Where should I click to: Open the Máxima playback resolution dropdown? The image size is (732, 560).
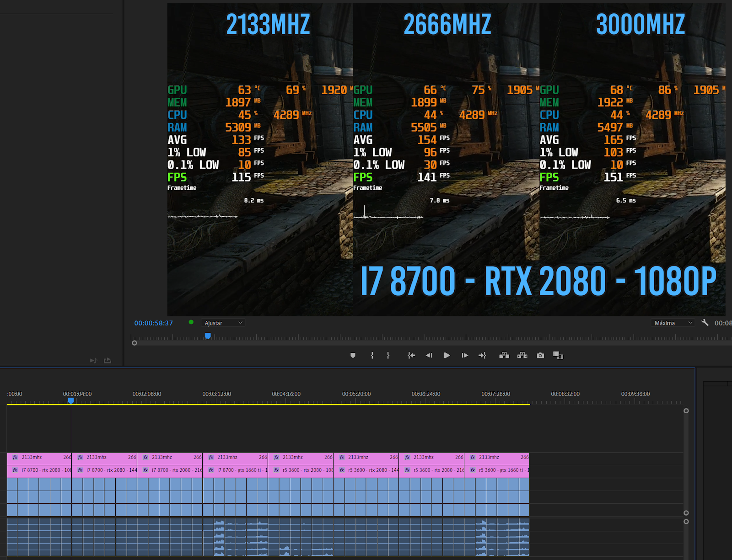673,323
